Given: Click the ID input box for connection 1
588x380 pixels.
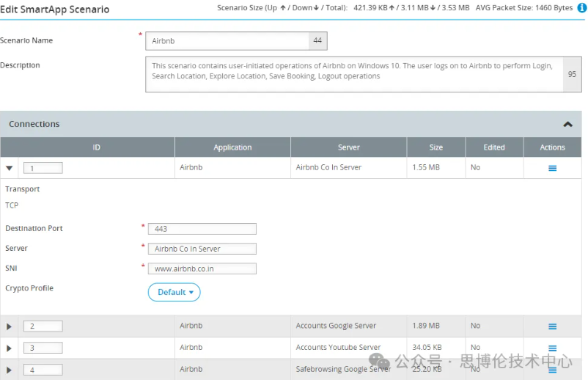Looking at the screenshot, I should coord(43,168).
